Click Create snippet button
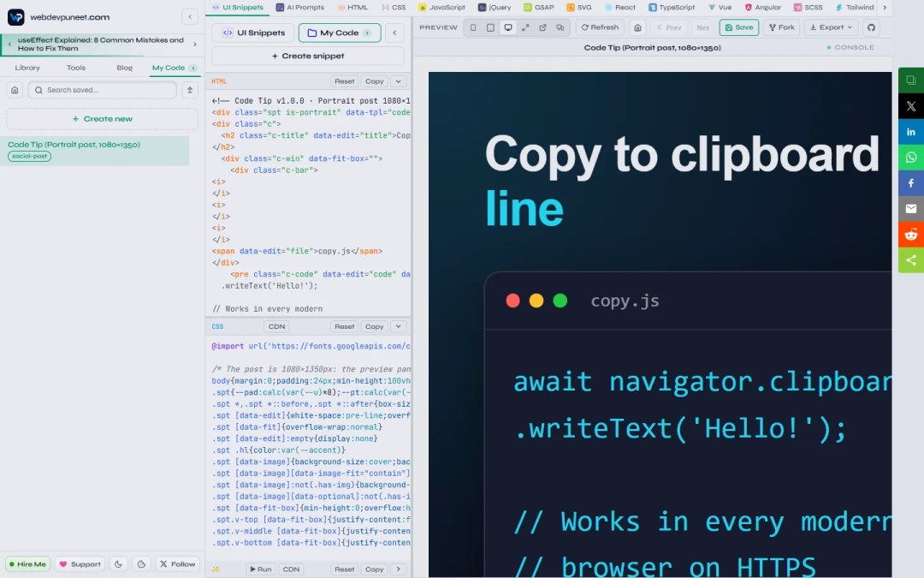The image size is (924, 578). point(308,56)
